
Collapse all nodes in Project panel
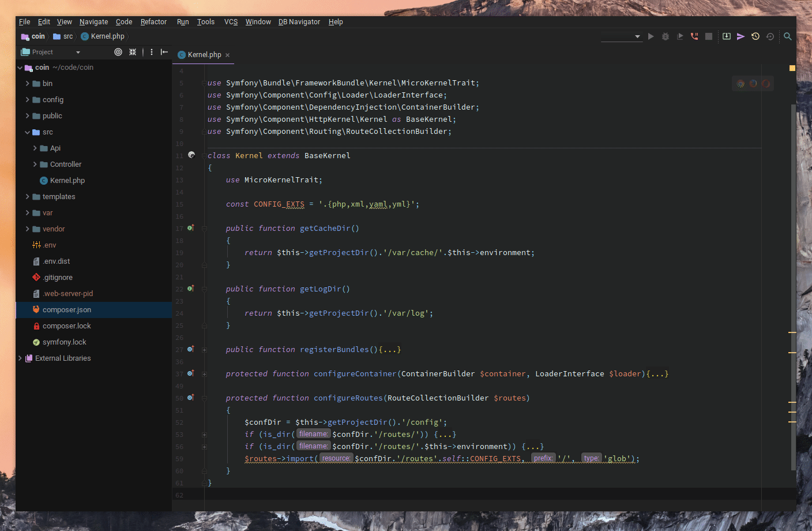(x=132, y=52)
